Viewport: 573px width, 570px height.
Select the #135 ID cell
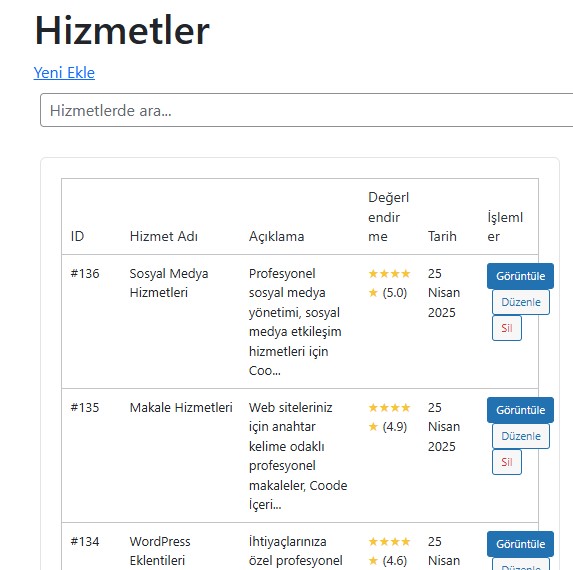click(x=85, y=407)
